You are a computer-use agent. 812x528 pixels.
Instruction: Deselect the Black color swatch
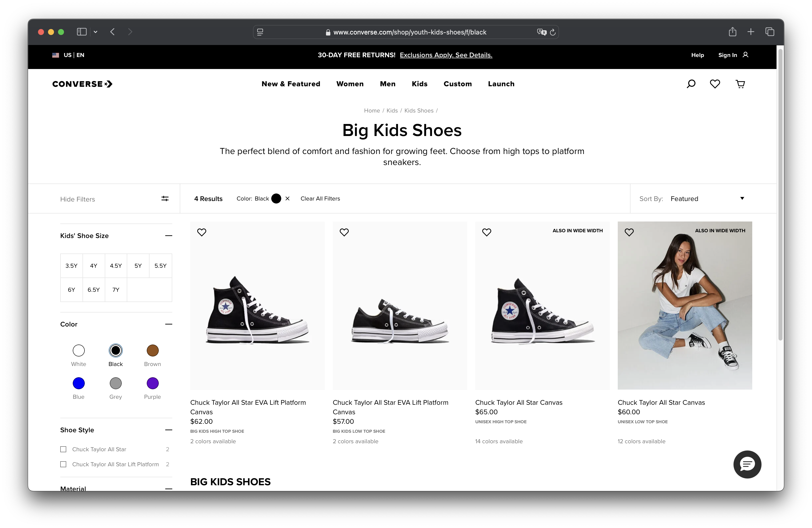click(x=116, y=350)
